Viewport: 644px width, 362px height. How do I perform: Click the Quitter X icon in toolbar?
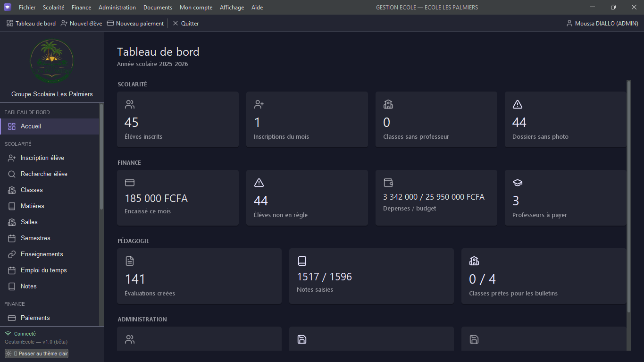click(176, 23)
